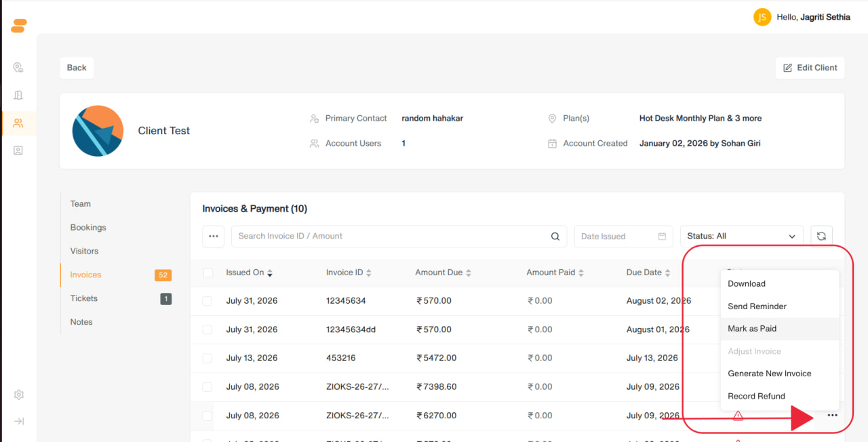Open the clients icon in the left sidebar
Image resolution: width=868 pixels, height=442 pixels.
click(18, 123)
